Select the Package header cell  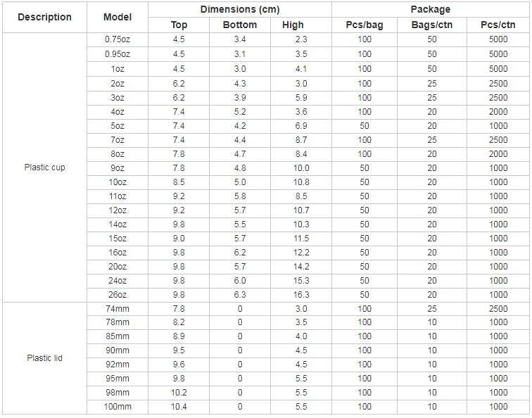[x=430, y=9]
